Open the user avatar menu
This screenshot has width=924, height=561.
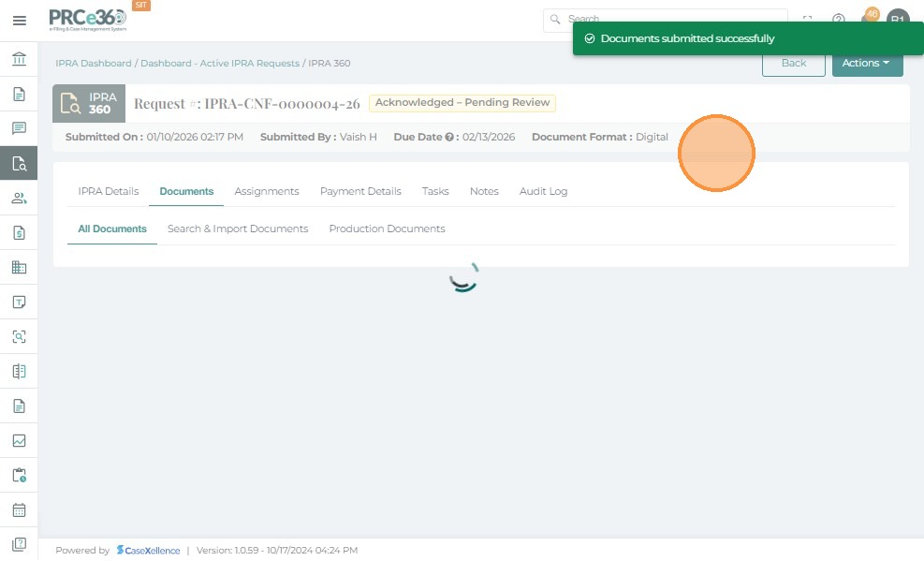point(898,18)
